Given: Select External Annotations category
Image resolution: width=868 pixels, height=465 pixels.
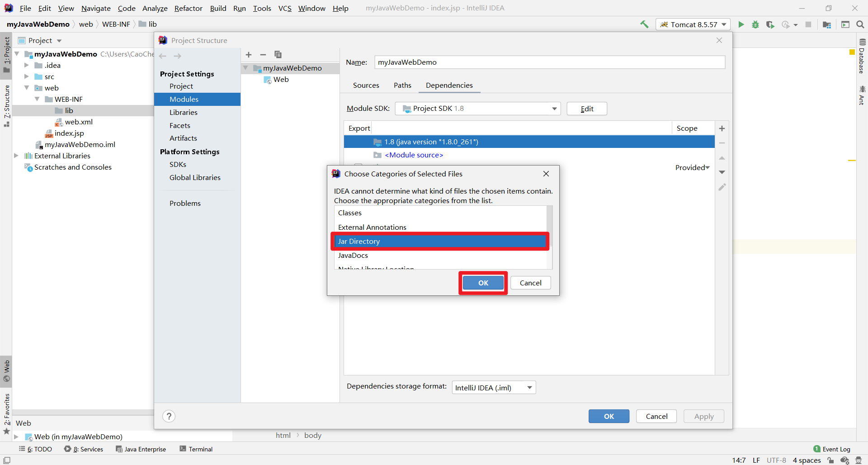Looking at the screenshot, I should pyautogui.click(x=440, y=227).
